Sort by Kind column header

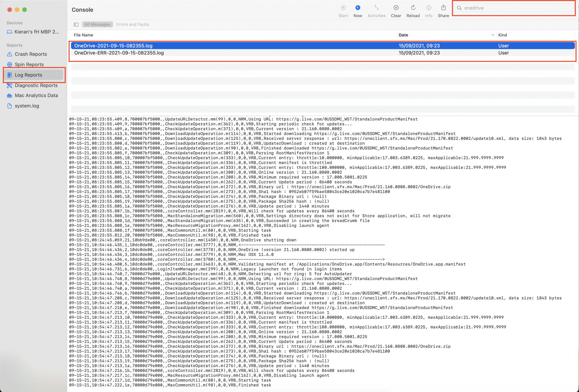[503, 35]
